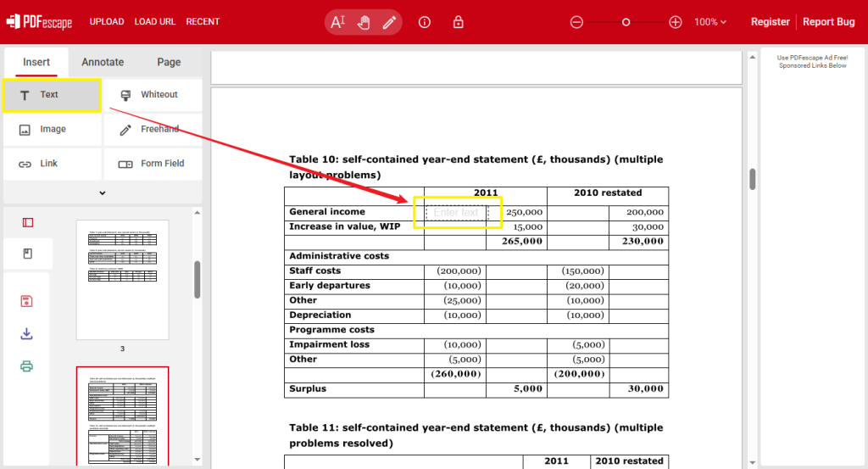Click 'Early departures' row label
The height and width of the screenshot is (469, 868).
[330, 285]
